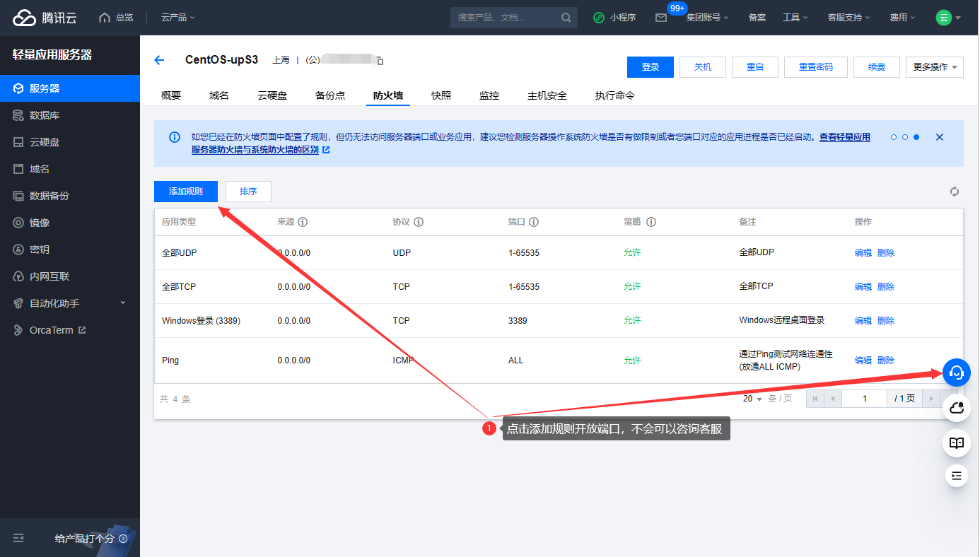Click the 登录 button

651,67
